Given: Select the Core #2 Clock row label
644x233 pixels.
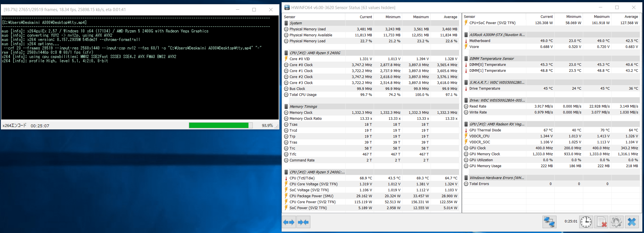Looking at the screenshot, I should click(301, 77).
